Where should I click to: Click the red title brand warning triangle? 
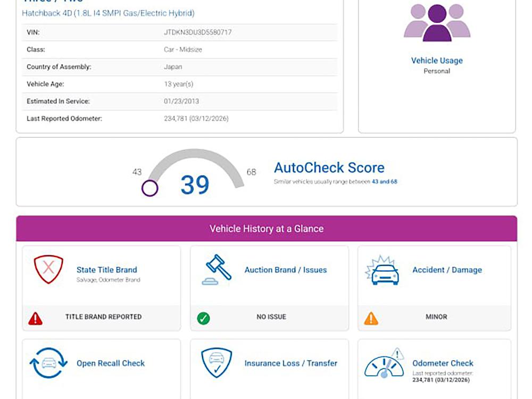coord(35,318)
